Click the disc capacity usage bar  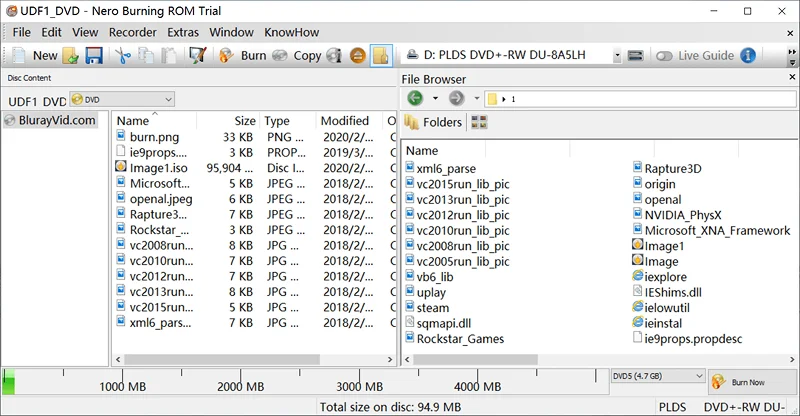(305, 381)
